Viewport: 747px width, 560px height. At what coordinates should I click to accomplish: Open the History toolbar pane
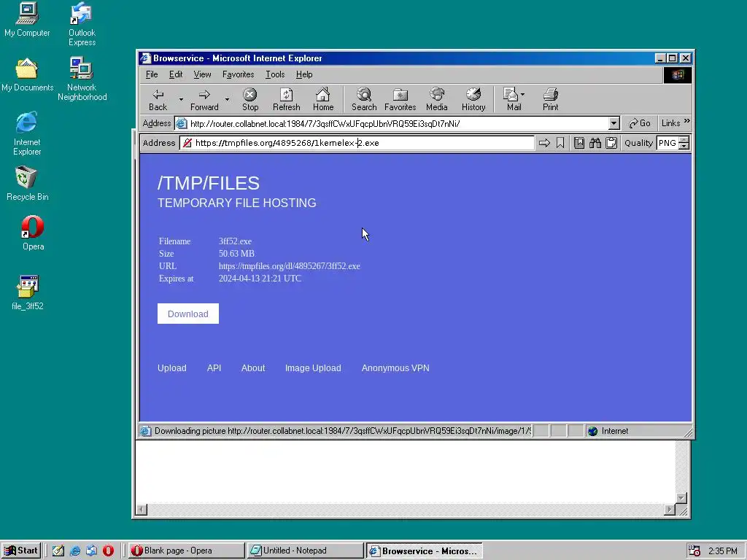click(x=473, y=99)
